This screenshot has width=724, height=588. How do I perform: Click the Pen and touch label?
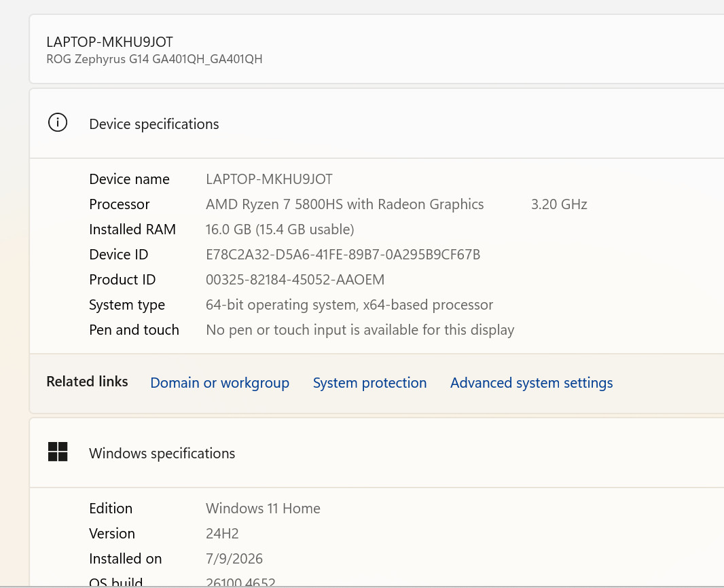point(134,330)
